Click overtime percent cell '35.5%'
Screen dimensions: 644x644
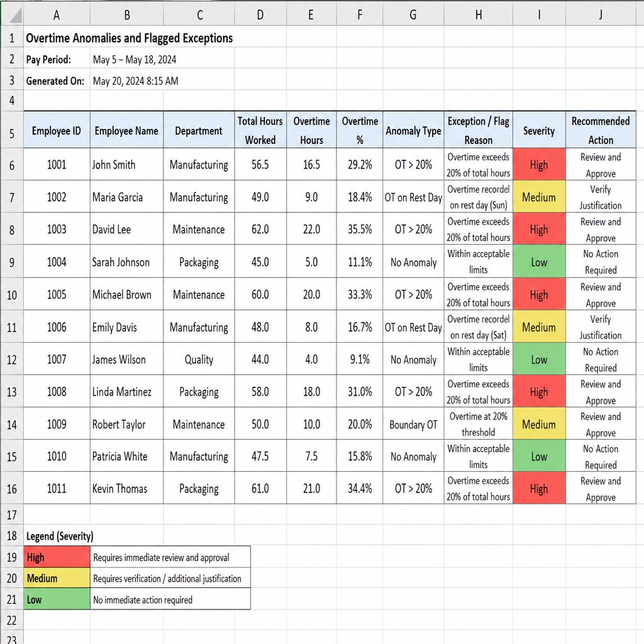pos(360,229)
